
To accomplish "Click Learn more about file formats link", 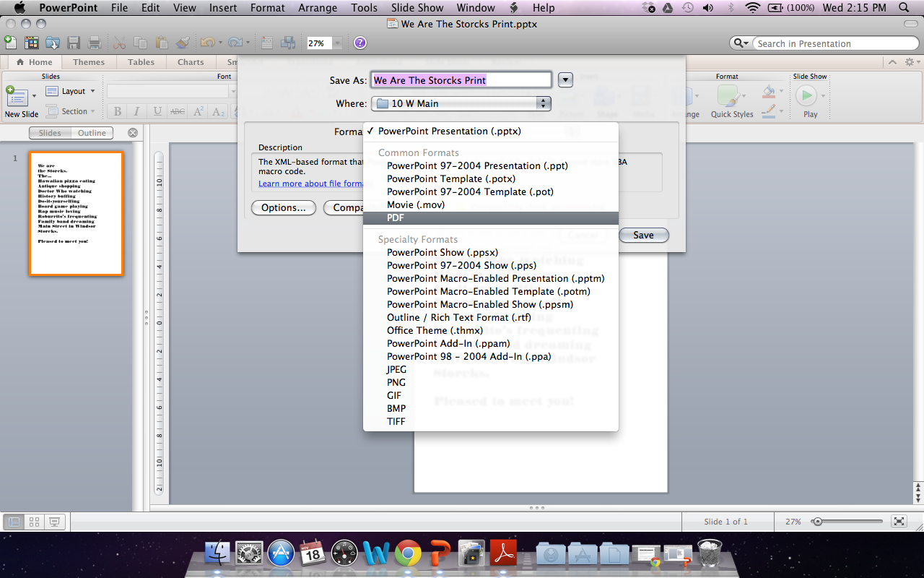I will pyautogui.click(x=310, y=184).
